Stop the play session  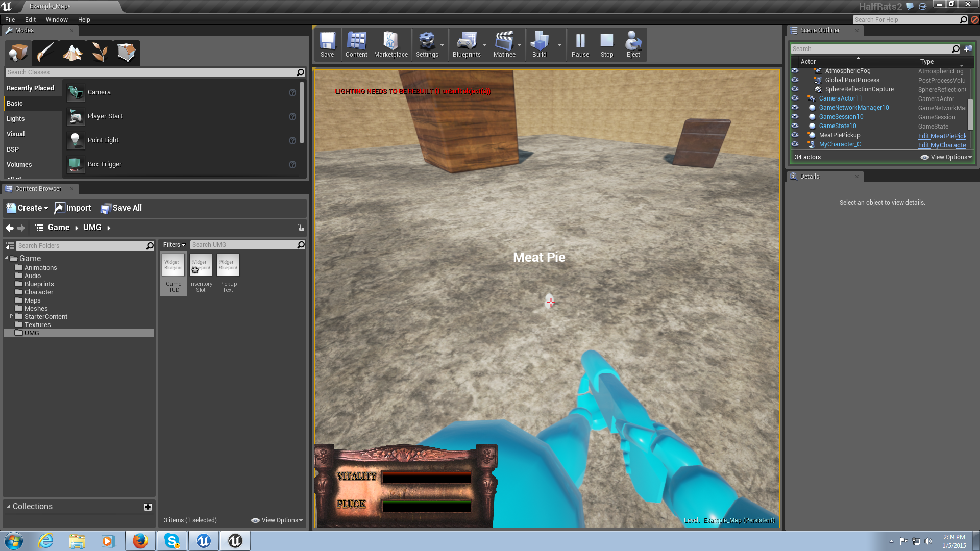pos(607,44)
